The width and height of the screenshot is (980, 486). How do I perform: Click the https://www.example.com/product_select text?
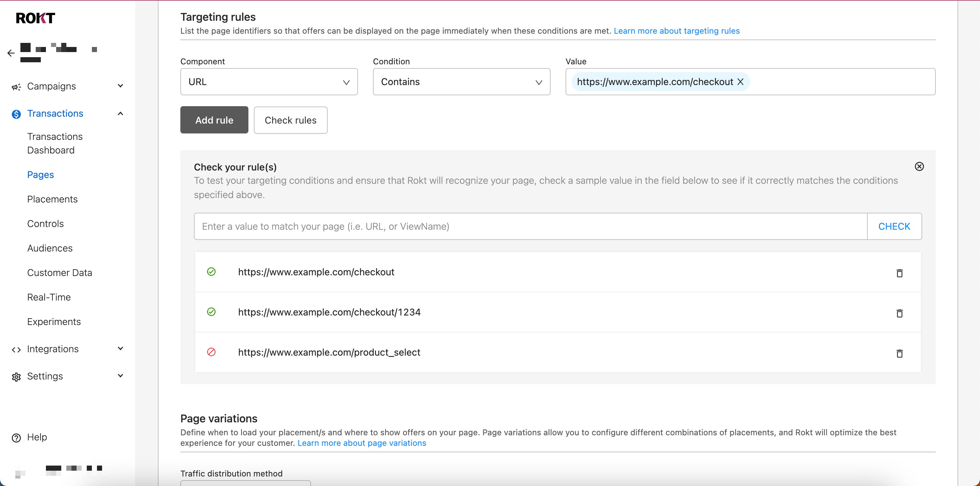(329, 352)
